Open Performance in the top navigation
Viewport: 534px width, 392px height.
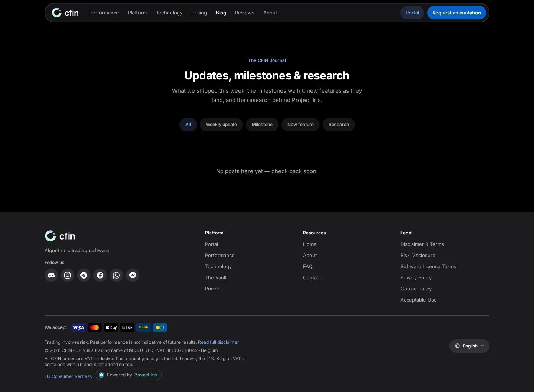(104, 13)
